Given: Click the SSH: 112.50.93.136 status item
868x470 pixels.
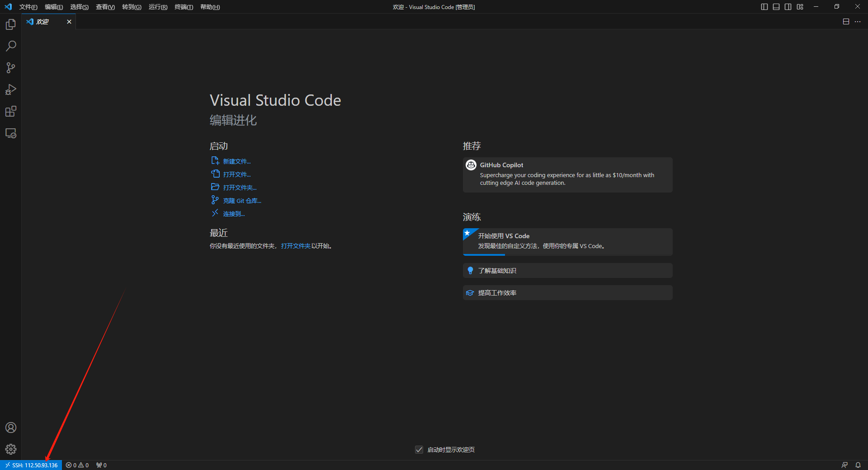Looking at the screenshot, I should 31,465.
